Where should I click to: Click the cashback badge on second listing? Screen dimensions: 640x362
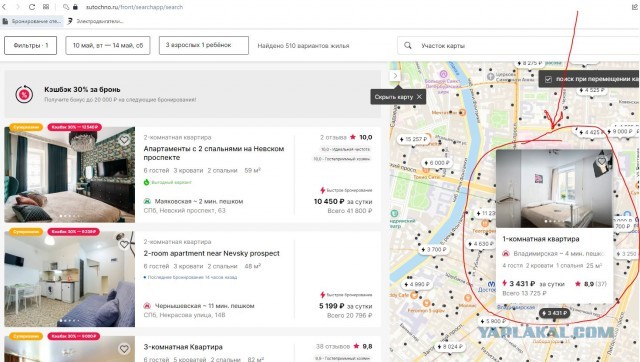coord(74,232)
